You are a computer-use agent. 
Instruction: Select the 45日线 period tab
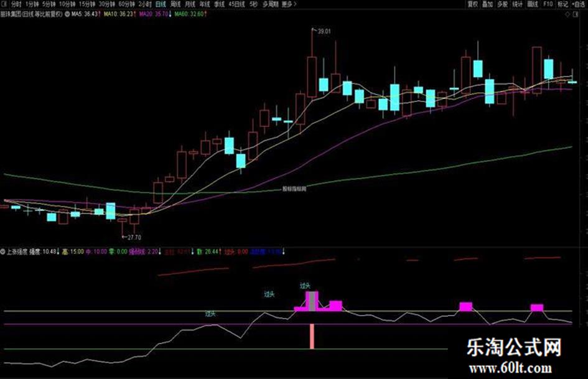236,4
